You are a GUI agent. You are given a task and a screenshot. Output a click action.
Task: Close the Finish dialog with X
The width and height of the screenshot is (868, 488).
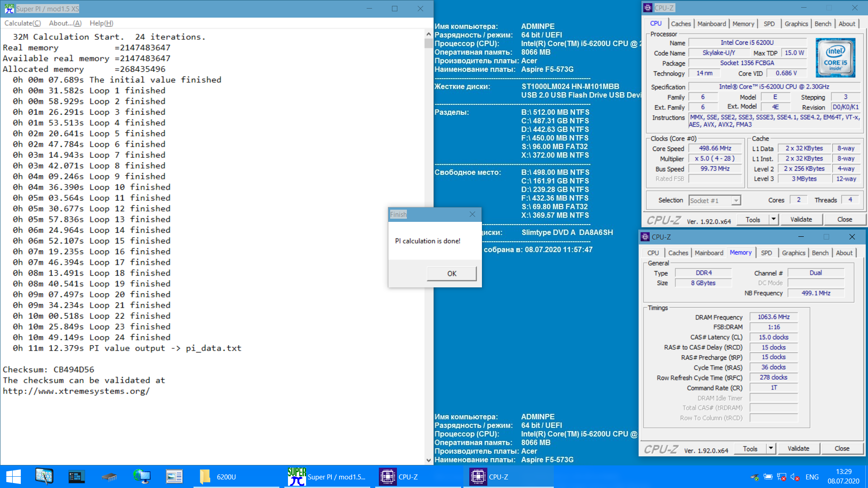pyautogui.click(x=472, y=214)
